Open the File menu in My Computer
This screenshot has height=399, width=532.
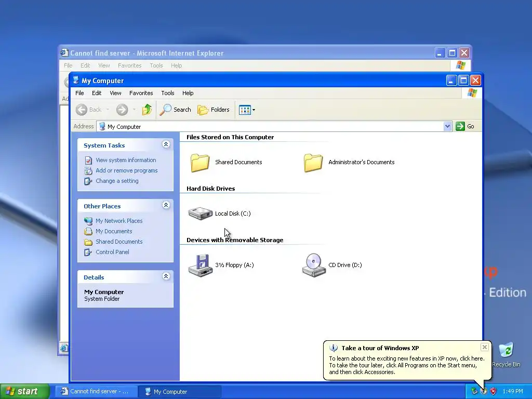[x=79, y=93]
